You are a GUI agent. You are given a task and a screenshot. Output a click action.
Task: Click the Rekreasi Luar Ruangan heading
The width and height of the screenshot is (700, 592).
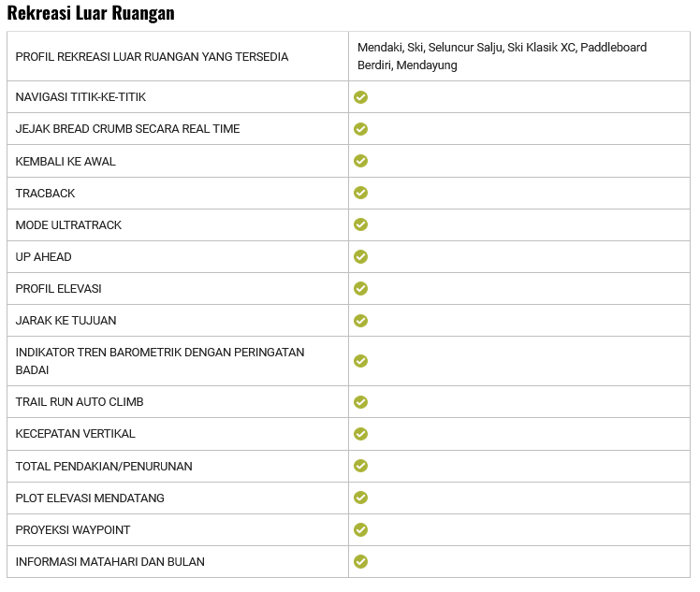click(91, 14)
